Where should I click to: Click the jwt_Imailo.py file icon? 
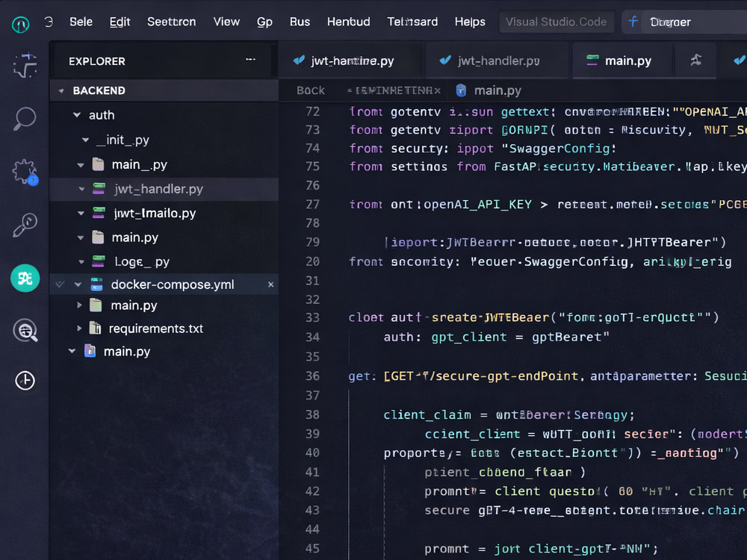(99, 212)
